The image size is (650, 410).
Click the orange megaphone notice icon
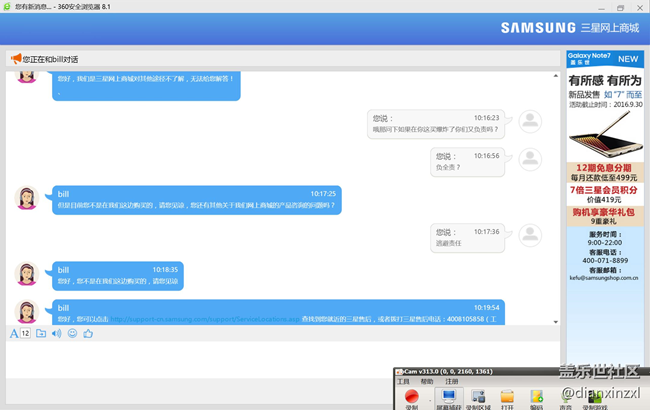tap(16, 58)
